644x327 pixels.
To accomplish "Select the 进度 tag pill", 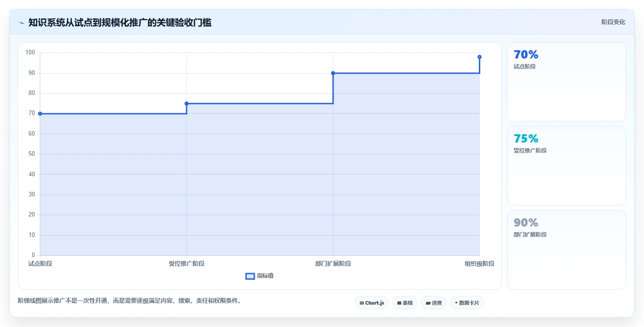I will click(x=434, y=303).
